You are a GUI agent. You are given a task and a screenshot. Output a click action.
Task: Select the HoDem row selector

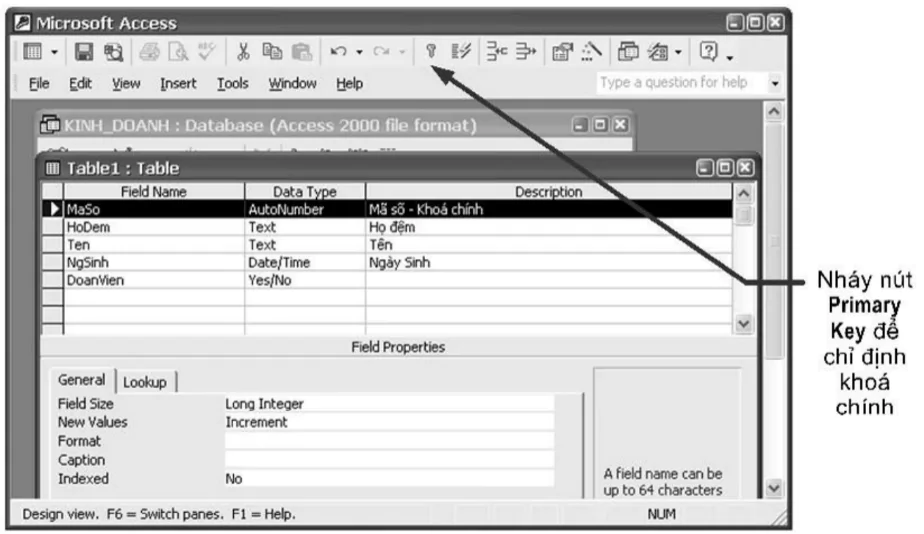click(52, 227)
